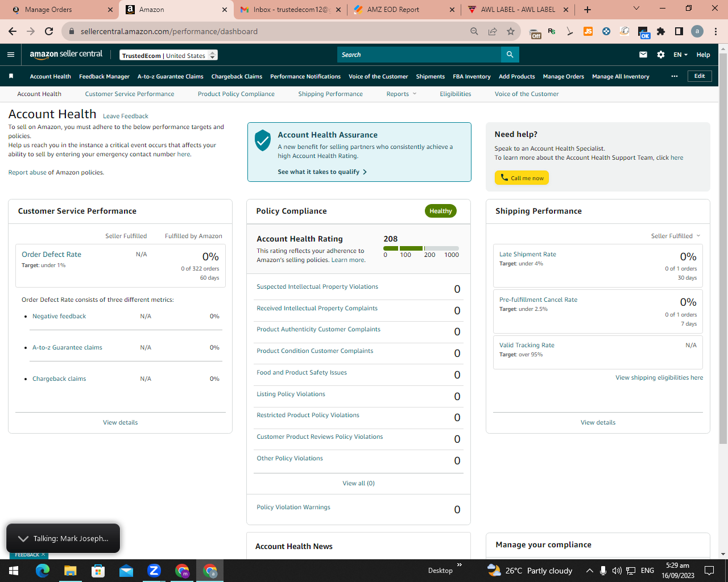Click the Seller Central search magnifier button
Viewport: 728px width, 582px height.
(x=510, y=55)
